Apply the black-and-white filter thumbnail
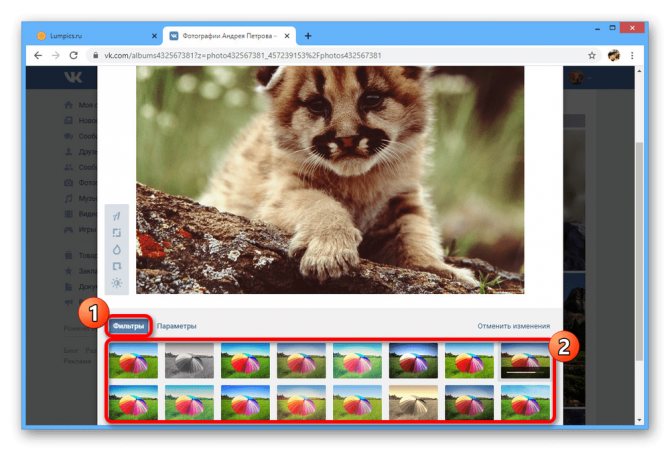The height and width of the screenshot is (451, 670). (189, 361)
